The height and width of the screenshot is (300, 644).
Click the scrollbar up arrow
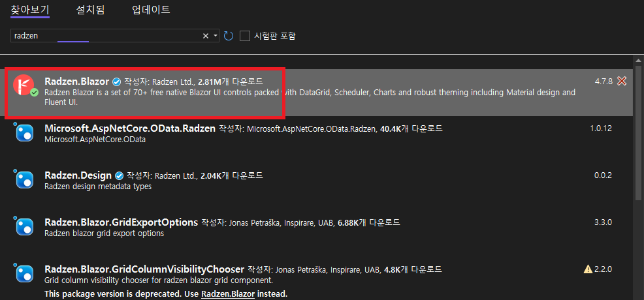pyautogui.click(x=638, y=61)
